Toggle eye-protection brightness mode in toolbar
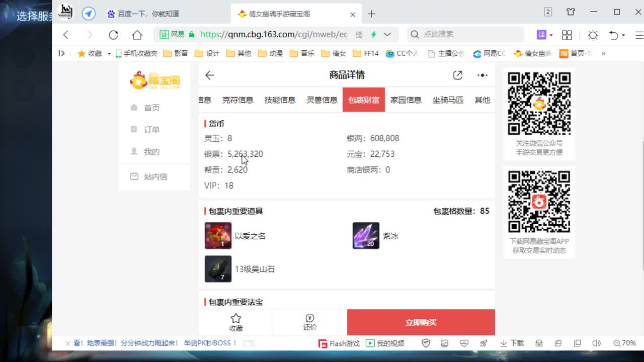The width and height of the screenshot is (644, 362). (x=593, y=35)
